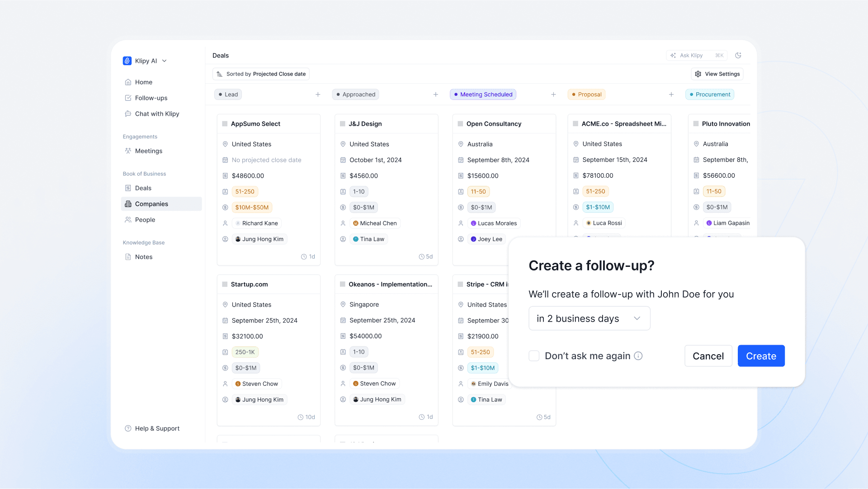Click the amount icon beside $15600.00
868x489 pixels.
[x=461, y=176]
